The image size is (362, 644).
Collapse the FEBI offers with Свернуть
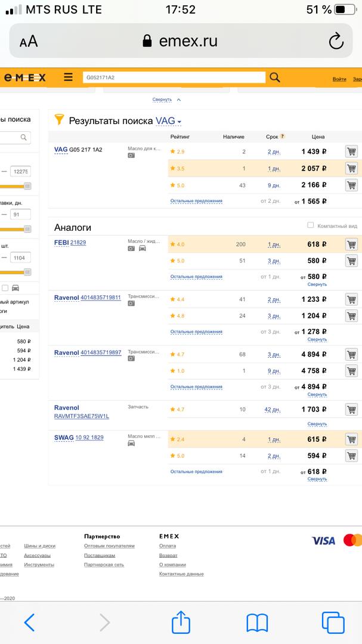point(317,284)
